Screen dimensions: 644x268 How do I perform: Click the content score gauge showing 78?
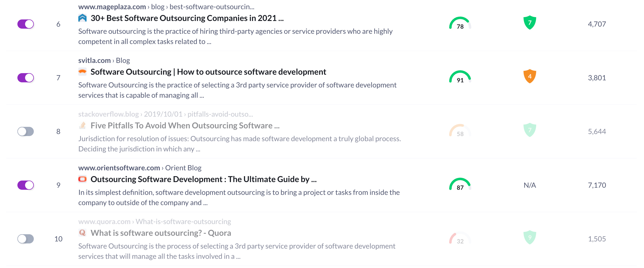point(460,24)
